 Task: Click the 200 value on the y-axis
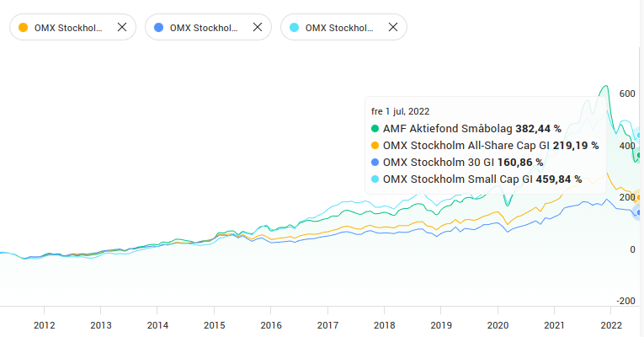(x=627, y=197)
